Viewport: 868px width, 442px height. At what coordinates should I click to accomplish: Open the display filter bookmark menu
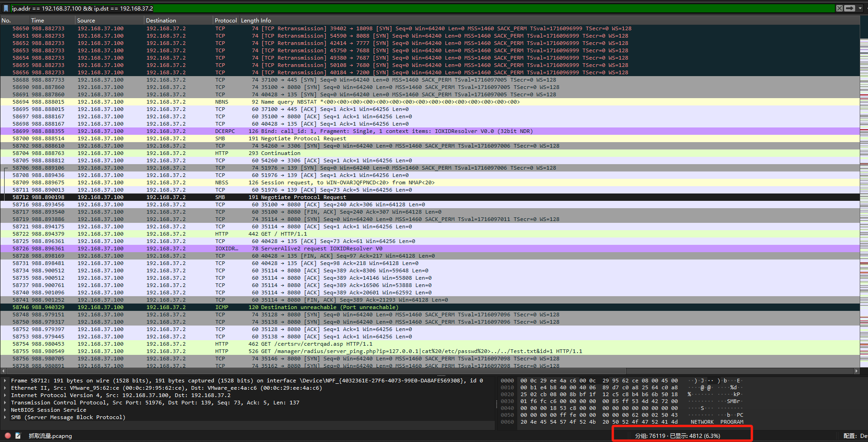(6, 8)
